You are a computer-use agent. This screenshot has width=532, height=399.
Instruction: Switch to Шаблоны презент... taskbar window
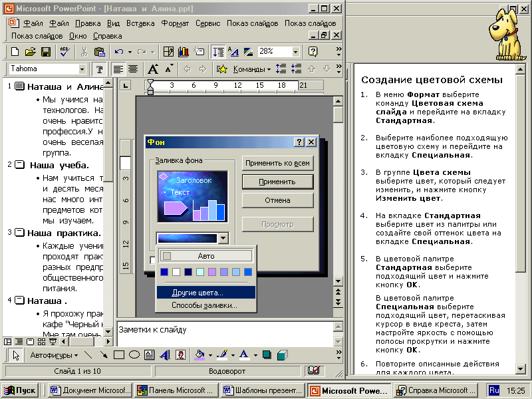click(x=263, y=390)
